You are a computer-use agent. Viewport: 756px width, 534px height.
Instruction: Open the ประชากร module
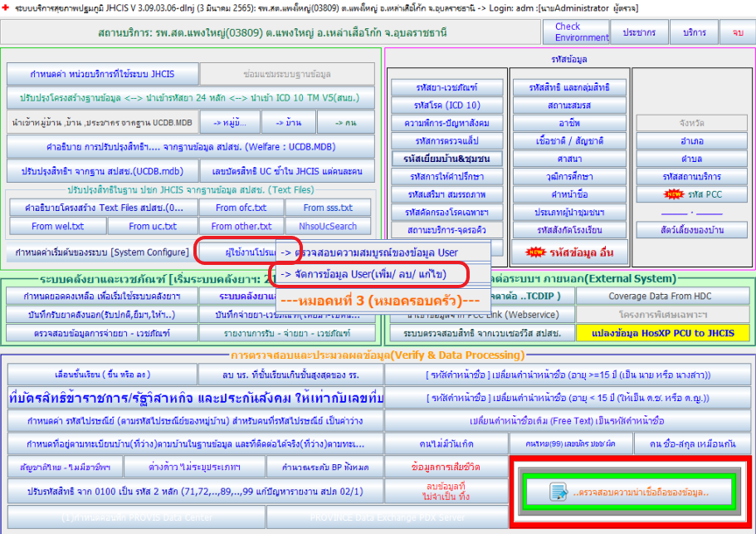pos(637,32)
